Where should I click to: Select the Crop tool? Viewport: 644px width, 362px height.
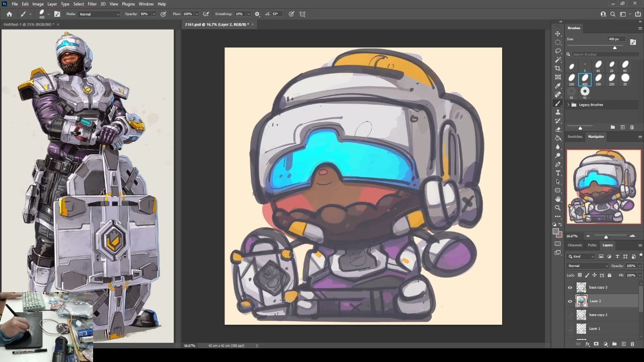tap(557, 68)
